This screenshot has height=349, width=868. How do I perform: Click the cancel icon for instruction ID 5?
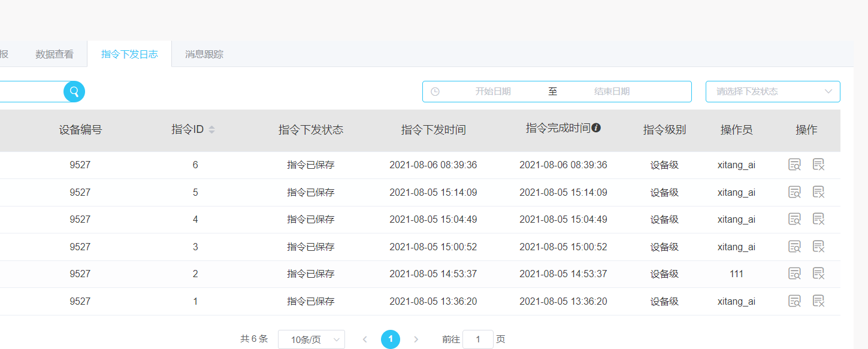pos(819,192)
